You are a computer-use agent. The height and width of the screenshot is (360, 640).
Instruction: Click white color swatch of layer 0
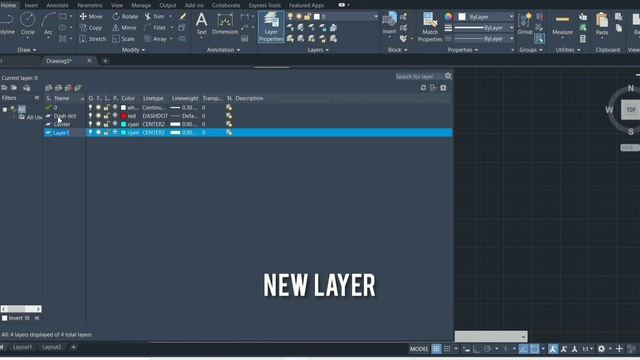point(124,107)
